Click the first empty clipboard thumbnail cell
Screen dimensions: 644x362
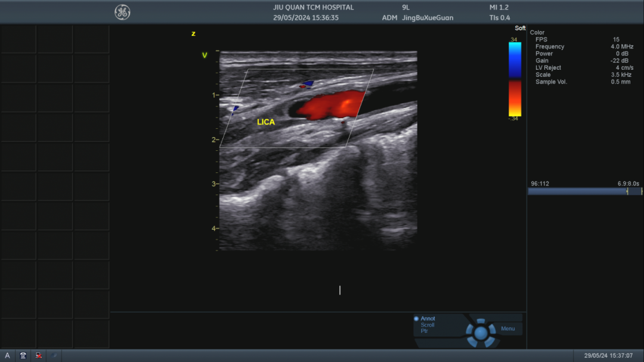18,39
